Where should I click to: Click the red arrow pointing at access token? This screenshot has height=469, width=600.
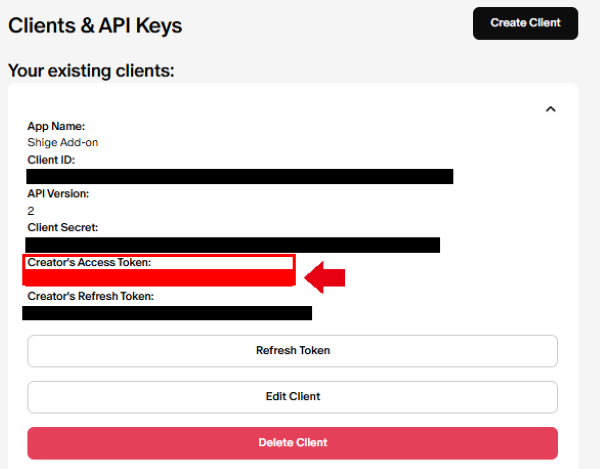325,277
